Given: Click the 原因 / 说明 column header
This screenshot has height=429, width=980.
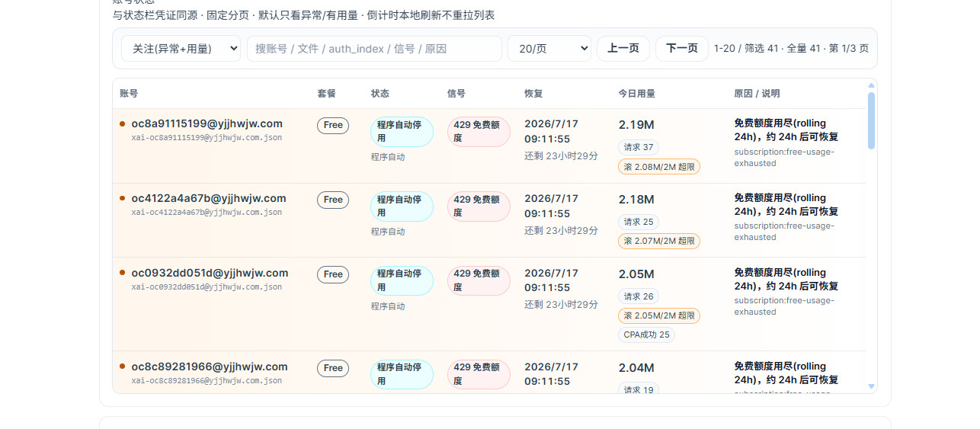Looking at the screenshot, I should [x=757, y=94].
